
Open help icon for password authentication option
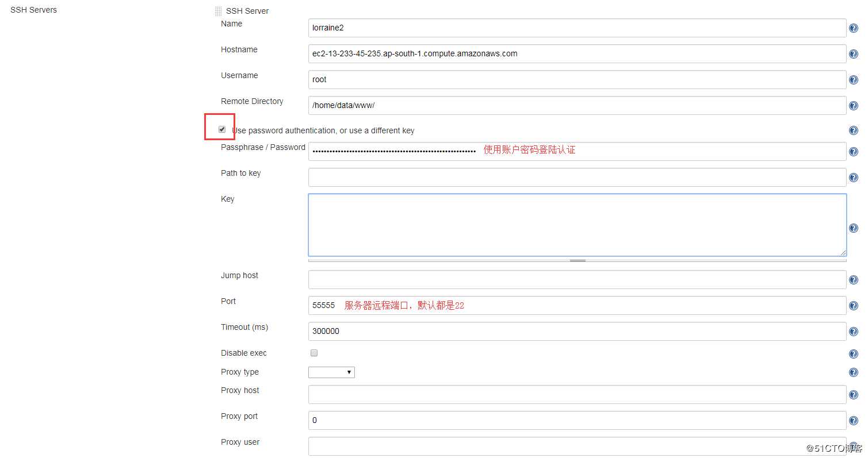point(854,130)
